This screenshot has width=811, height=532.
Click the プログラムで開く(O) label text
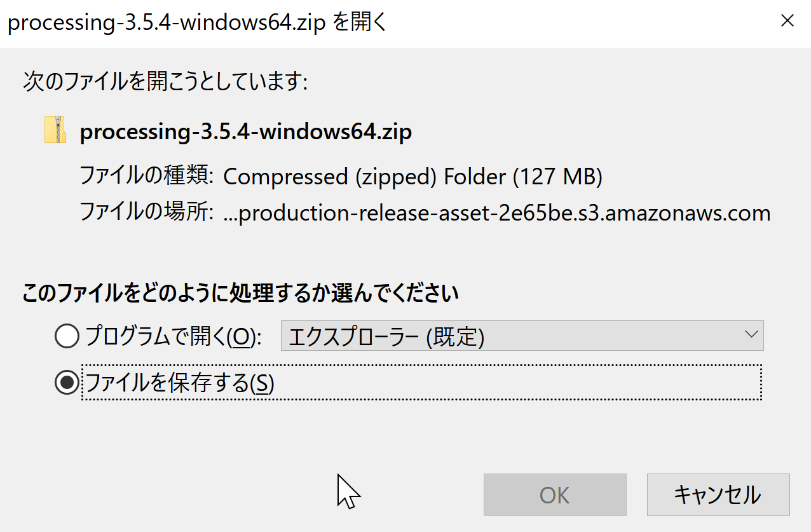pos(174,336)
